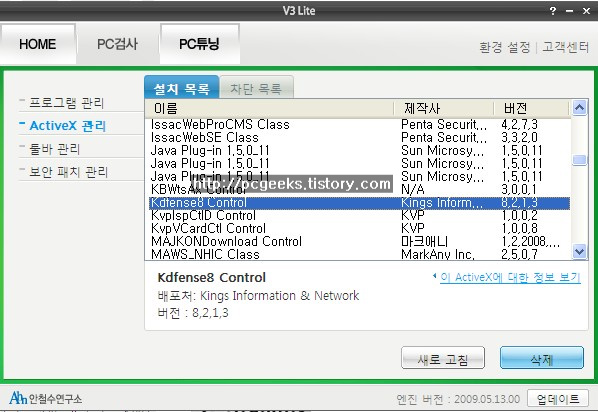Select 프로그램 관리 in the sidebar

(66, 103)
